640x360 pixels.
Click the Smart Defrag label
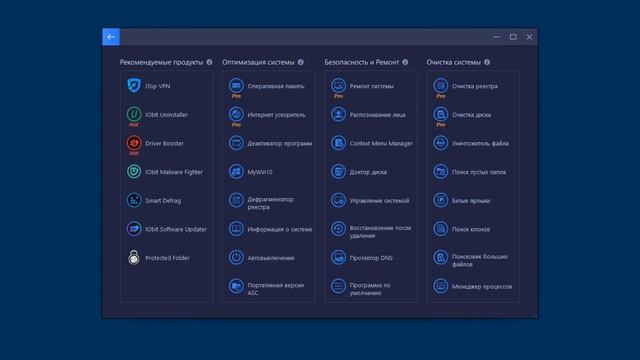tap(163, 200)
